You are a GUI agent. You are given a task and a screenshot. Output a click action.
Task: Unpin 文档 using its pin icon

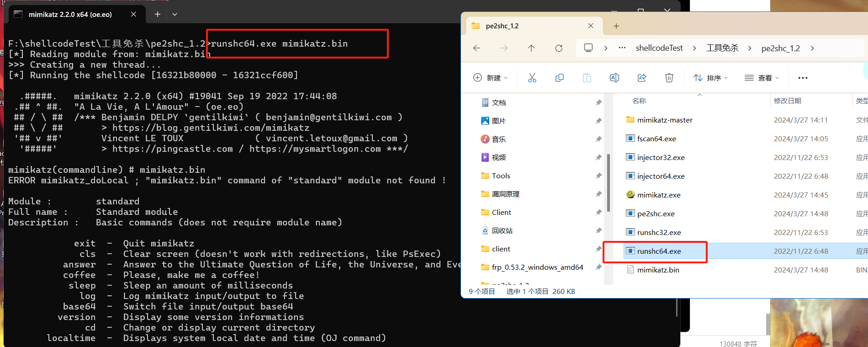click(598, 102)
